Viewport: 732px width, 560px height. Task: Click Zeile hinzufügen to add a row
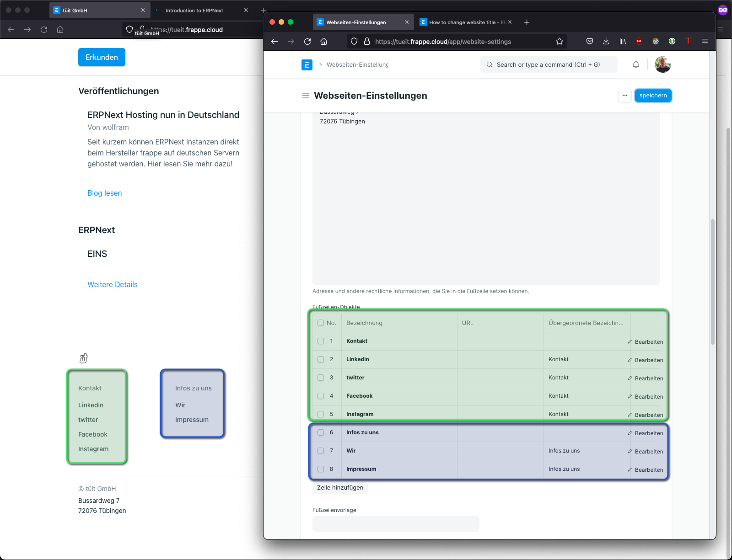pyautogui.click(x=340, y=488)
